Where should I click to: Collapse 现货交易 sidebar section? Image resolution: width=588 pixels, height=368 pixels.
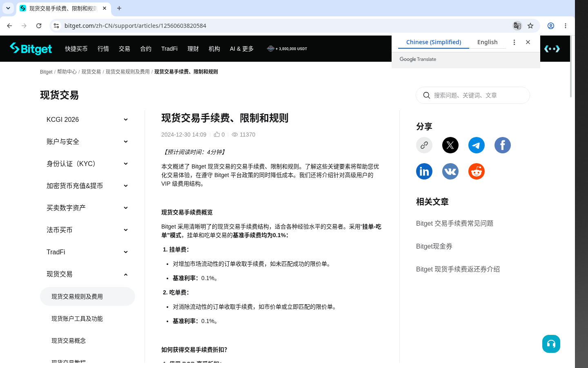pos(87,274)
